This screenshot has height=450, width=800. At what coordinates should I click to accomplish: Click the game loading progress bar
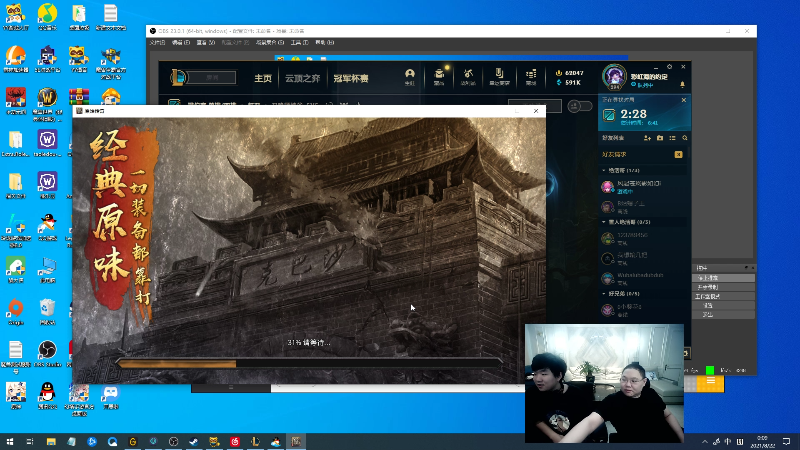[309, 364]
